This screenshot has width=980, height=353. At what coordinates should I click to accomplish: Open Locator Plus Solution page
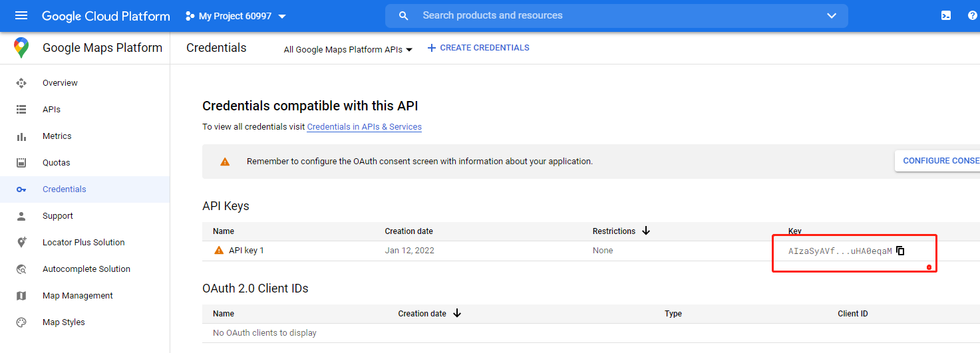pos(85,243)
